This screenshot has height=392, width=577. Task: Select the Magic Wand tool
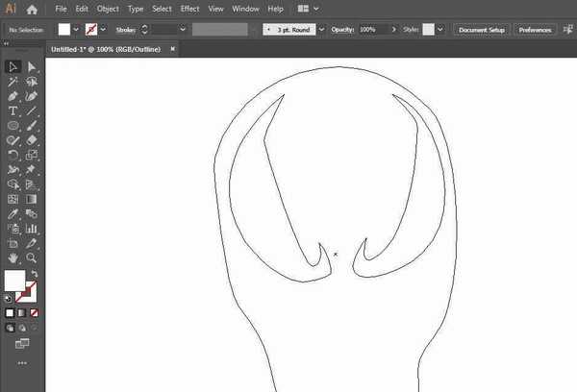tap(13, 82)
